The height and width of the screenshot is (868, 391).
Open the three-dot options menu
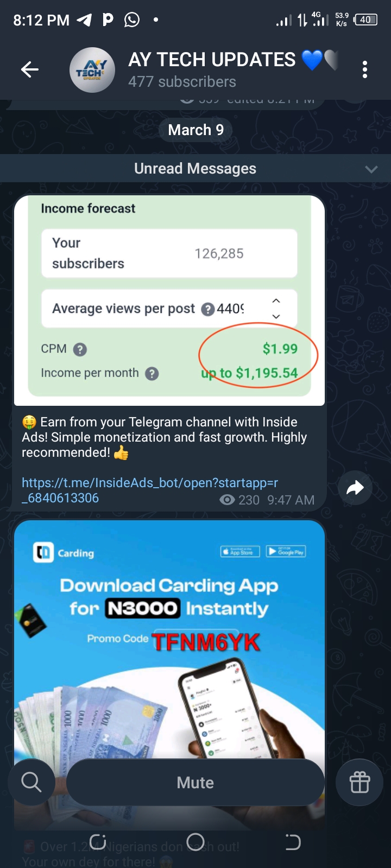point(364,69)
